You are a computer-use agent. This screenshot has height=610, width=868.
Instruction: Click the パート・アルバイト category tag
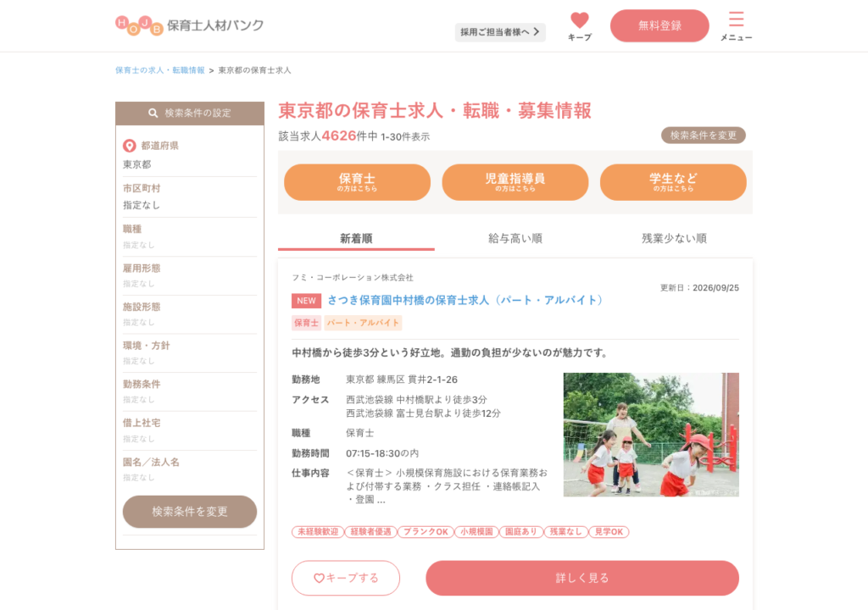click(x=363, y=323)
